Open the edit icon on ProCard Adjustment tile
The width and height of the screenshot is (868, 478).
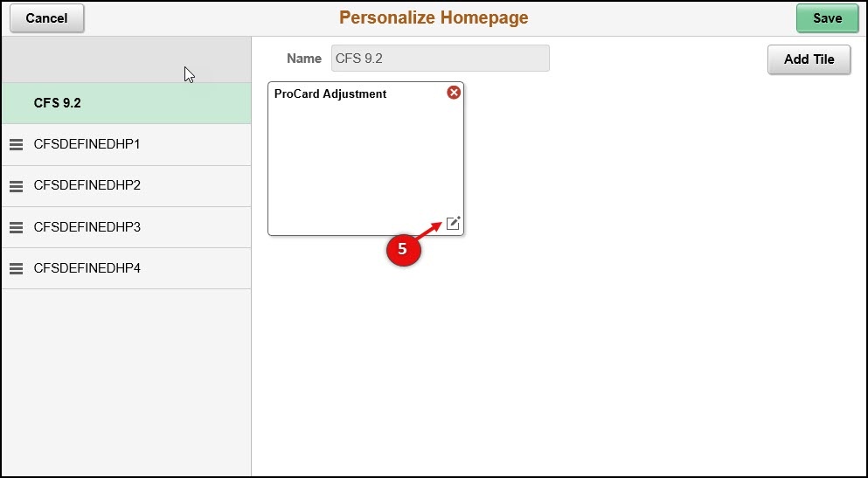pyautogui.click(x=453, y=223)
